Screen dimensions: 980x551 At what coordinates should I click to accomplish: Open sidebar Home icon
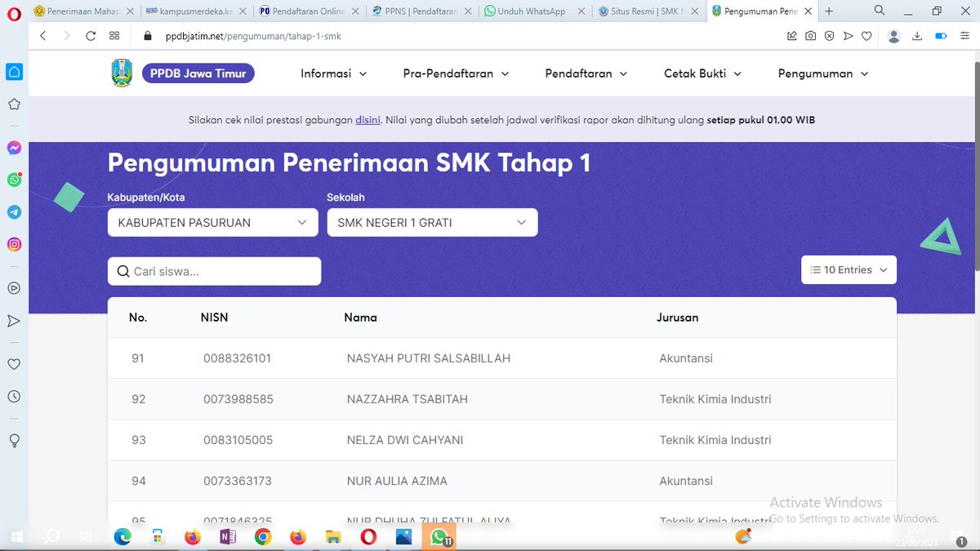point(14,72)
